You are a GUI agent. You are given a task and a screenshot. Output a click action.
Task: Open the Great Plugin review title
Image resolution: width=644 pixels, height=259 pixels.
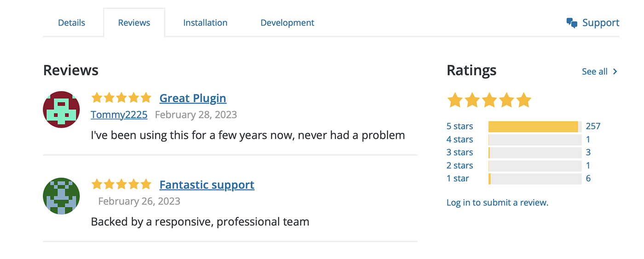point(193,98)
